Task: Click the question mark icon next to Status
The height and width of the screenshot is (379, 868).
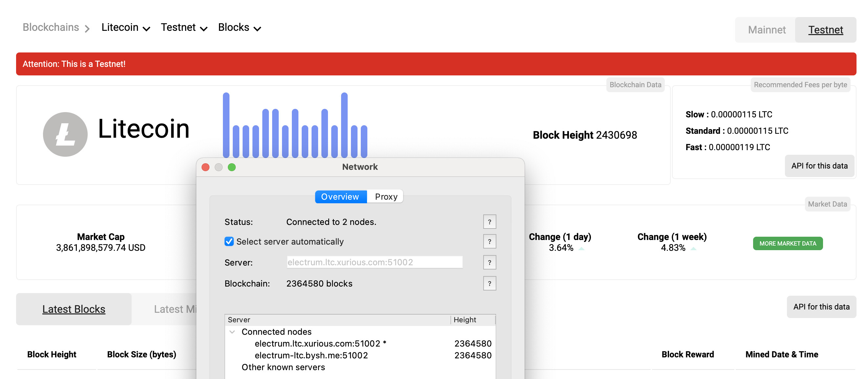Action: 489,222
